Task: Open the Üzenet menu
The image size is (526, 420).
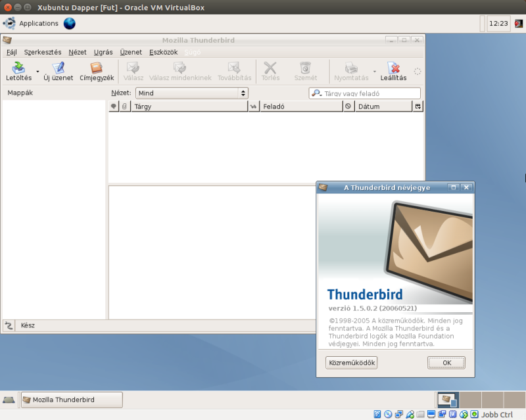Action: pyautogui.click(x=131, y=52)
